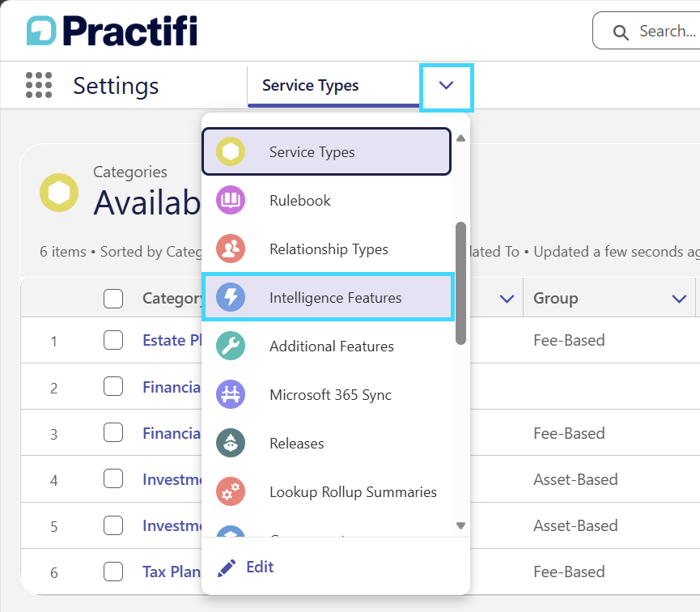Click Asset-Based in row 5

[575, 525]
